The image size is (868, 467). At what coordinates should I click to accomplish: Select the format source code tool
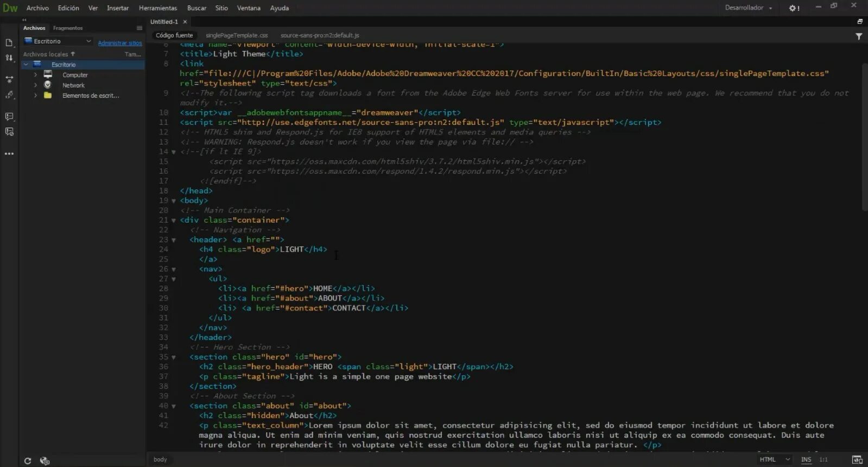[9, 95]
